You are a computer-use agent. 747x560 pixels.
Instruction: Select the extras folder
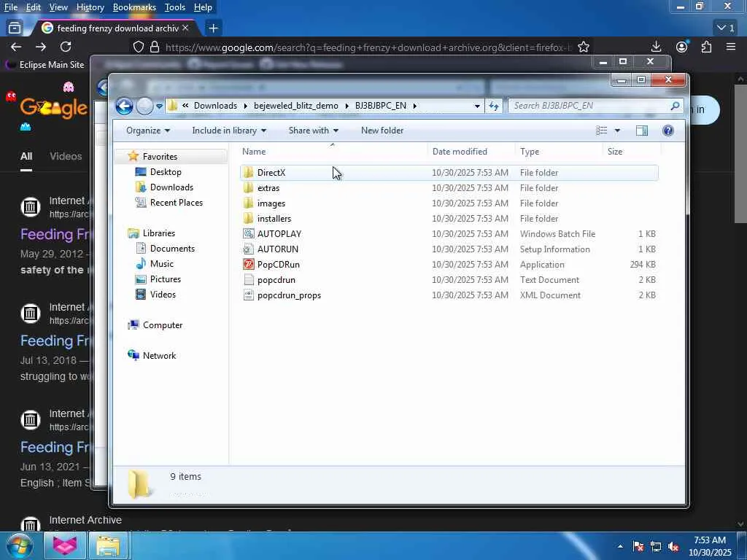coord(268,188)
